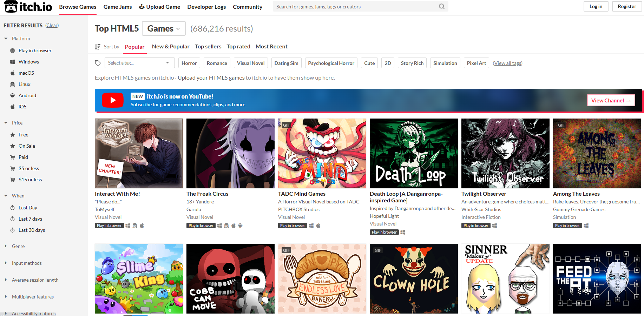
Task: Open Developer Logs
Action: click(x=206, y=7)
